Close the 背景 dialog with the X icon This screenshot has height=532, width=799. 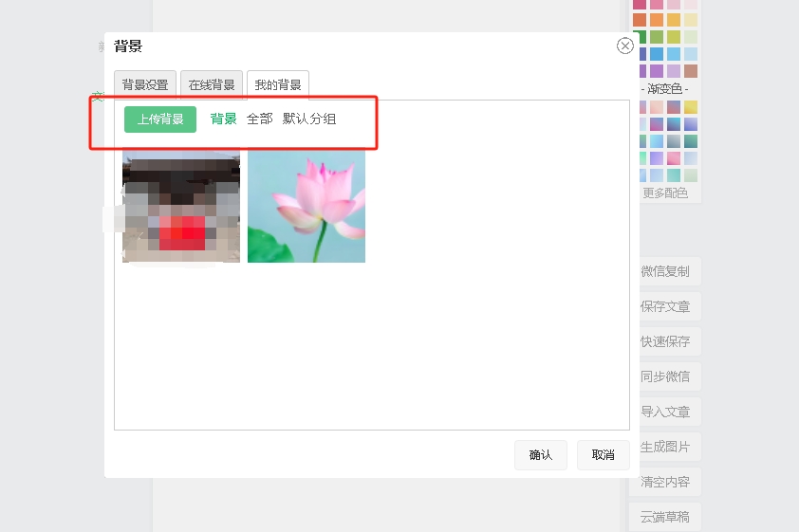click(x=624, y=46)
